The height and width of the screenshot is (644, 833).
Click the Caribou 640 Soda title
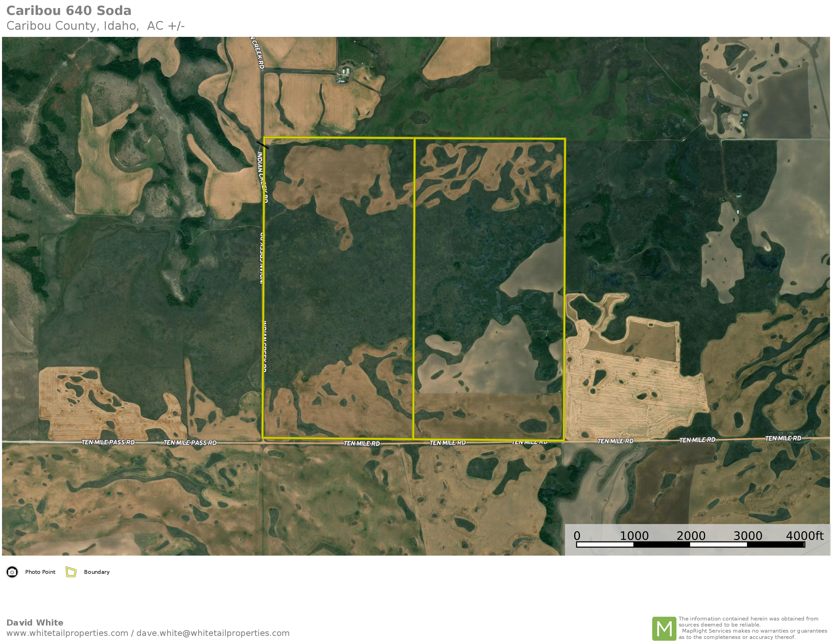coord(69,11)
